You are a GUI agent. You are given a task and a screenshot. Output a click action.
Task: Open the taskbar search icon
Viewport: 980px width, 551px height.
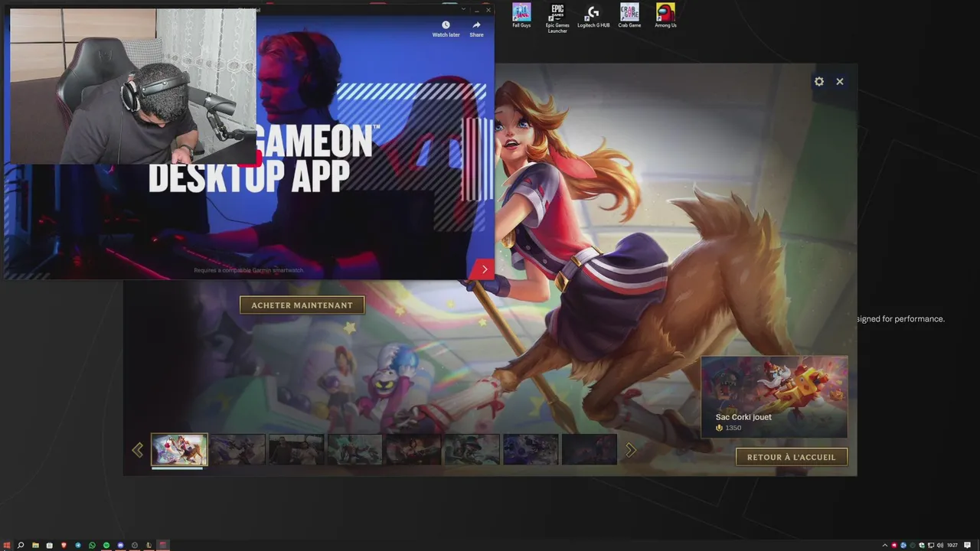21,545
